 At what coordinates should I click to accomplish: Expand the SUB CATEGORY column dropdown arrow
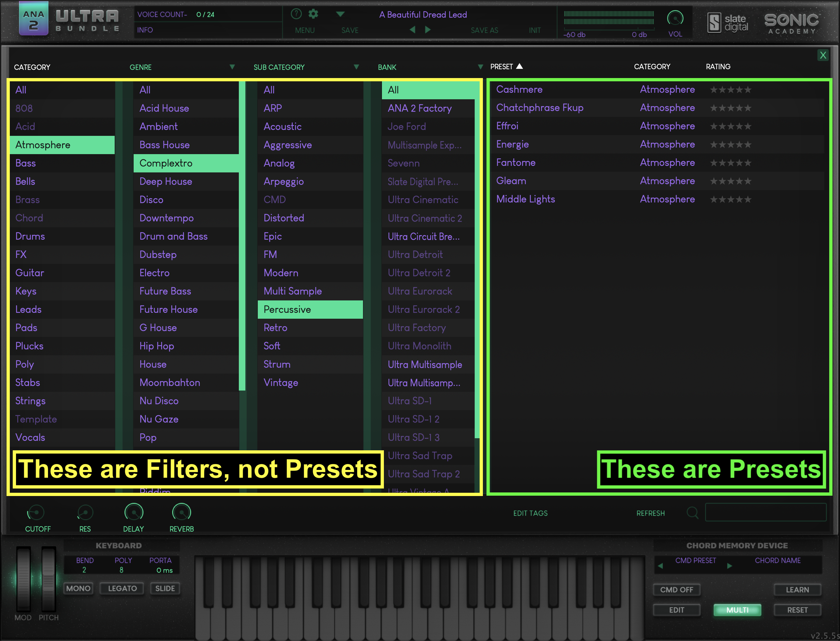coord(356,67)
